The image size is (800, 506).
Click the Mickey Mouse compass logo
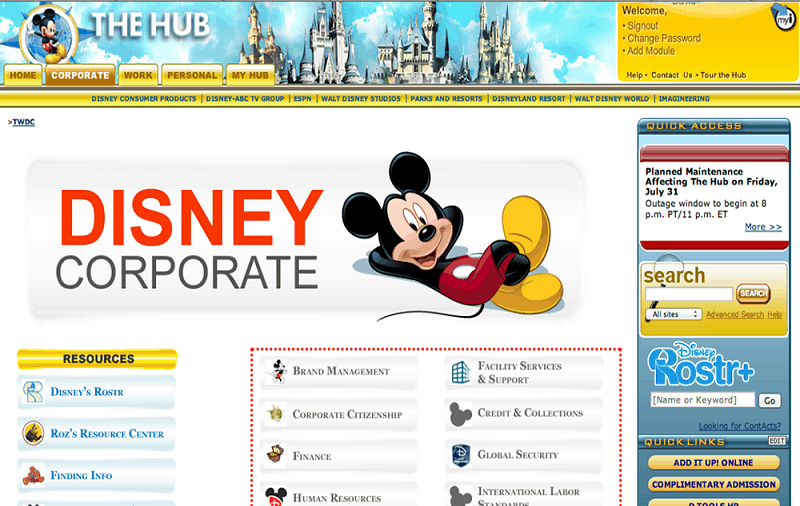click(x=48, y=35)
